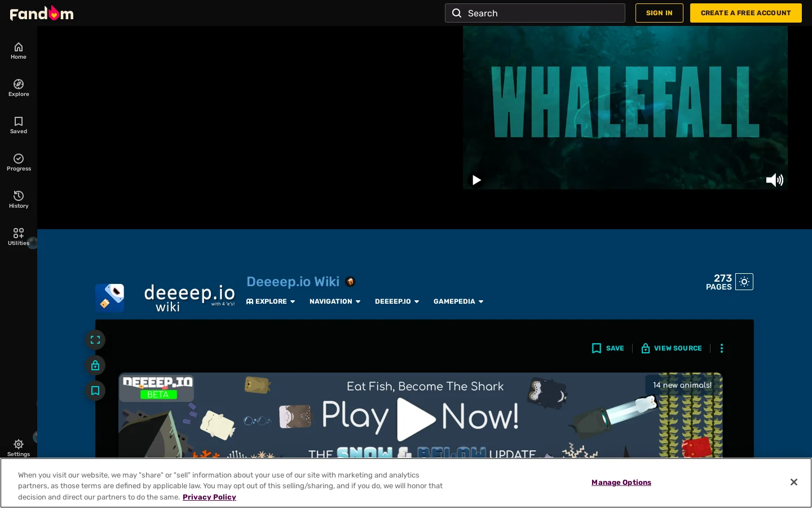This screenshot has width=812, height=508.
Task: Open the History sidebar item
Action: pyautogui.click(x=19, y=200)
